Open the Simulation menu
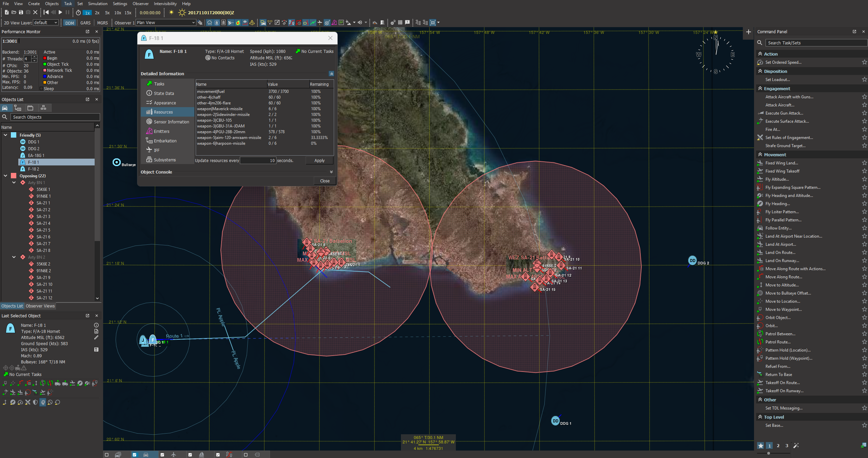 click(98, 4)
